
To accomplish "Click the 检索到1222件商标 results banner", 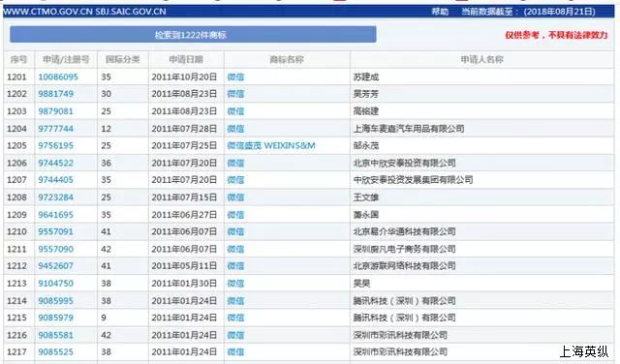I will click(193, 35).
